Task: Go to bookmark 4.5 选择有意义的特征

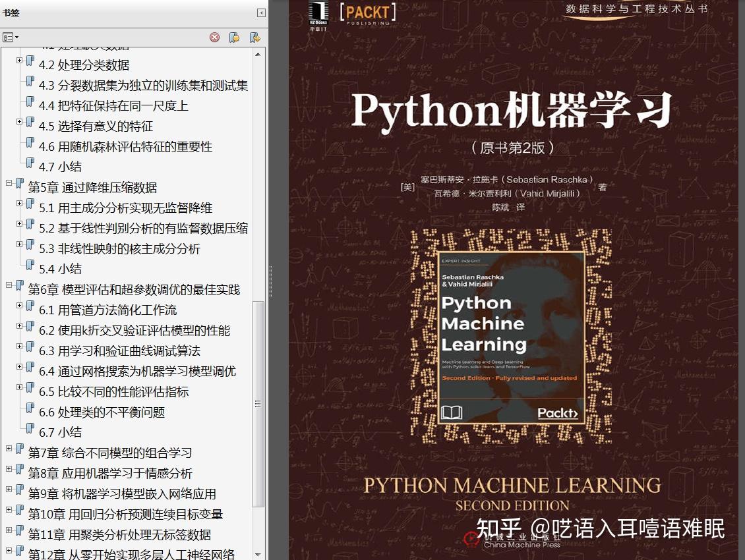Action: click(x=96, y=126)
